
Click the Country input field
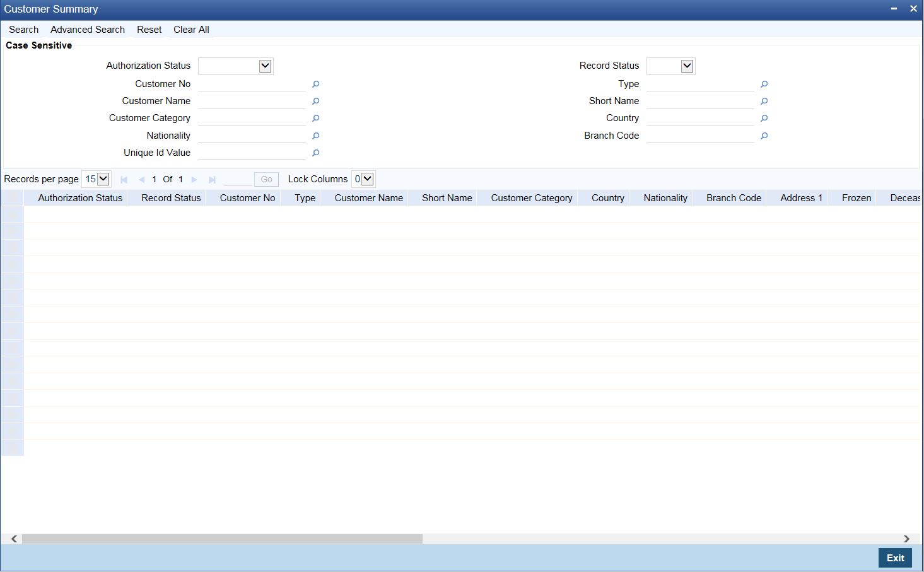700,118
